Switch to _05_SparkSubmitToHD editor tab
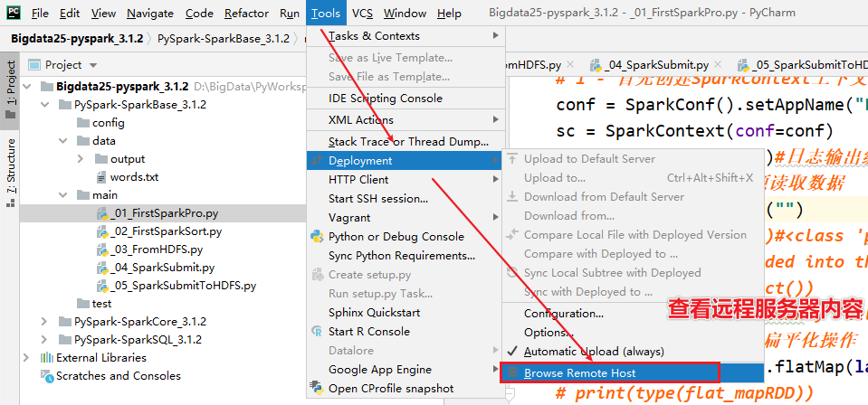 click(x=803, y=65)
